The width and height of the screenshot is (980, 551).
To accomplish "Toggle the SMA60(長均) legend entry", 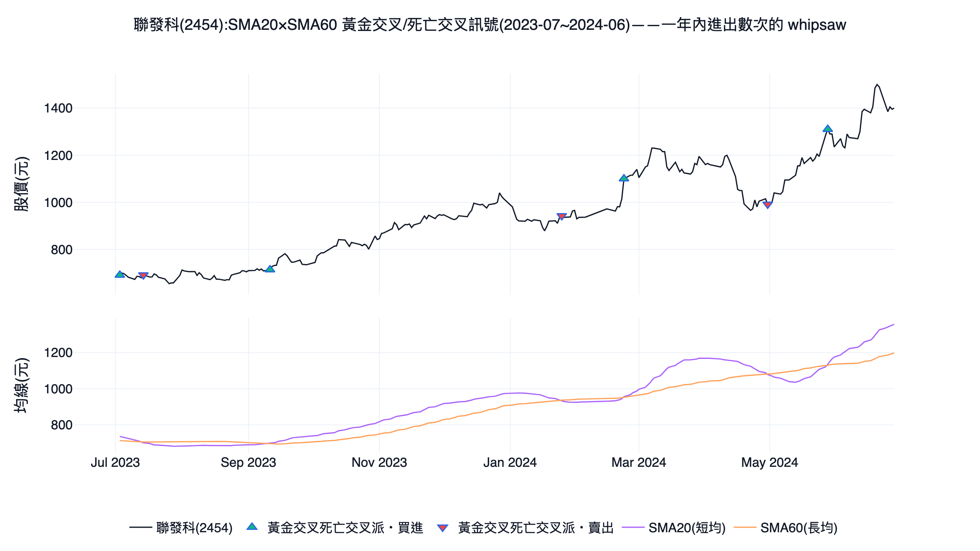I will click(786, 528).
